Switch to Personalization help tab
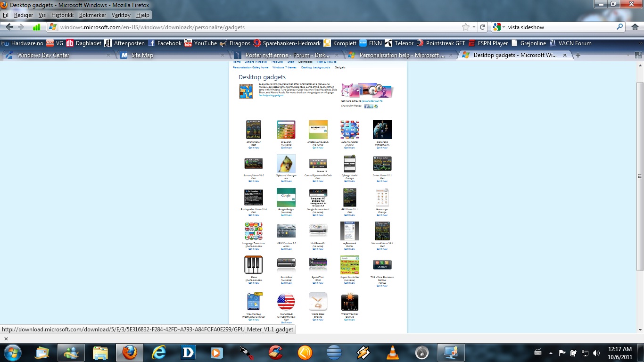Viewport: 644px width, 362px height. pos(400,55)
